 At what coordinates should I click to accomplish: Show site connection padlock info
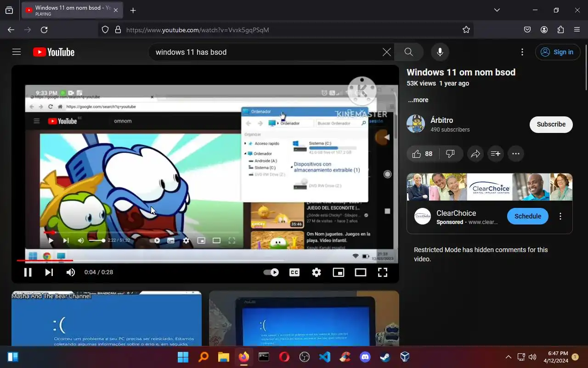[118, 30]
